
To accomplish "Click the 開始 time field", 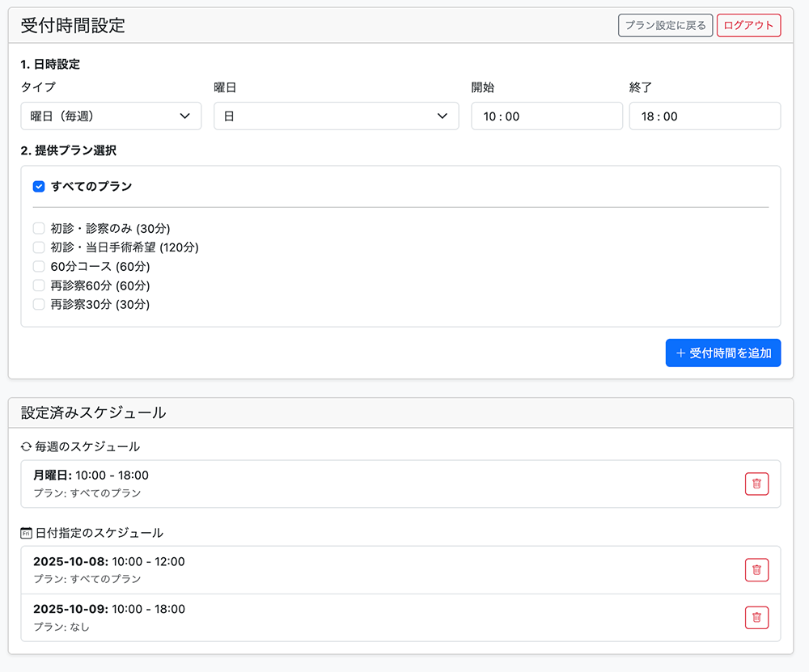I will [x=544, y=116].
